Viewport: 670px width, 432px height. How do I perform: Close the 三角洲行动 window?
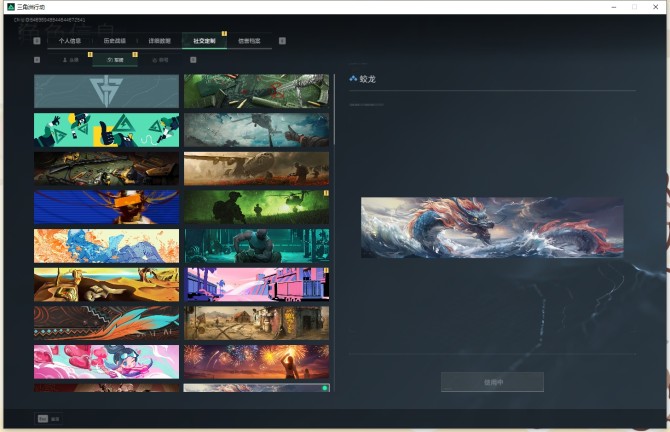(x=655, y=7)
